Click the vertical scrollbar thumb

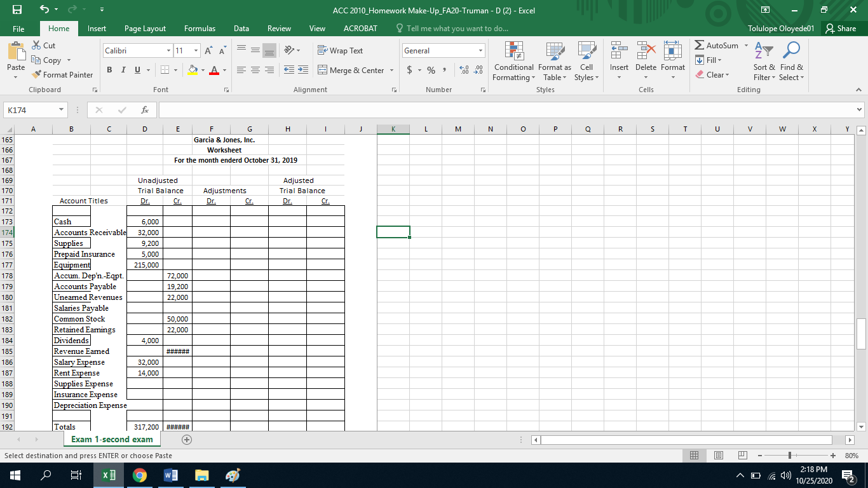(x=862, y=334)
